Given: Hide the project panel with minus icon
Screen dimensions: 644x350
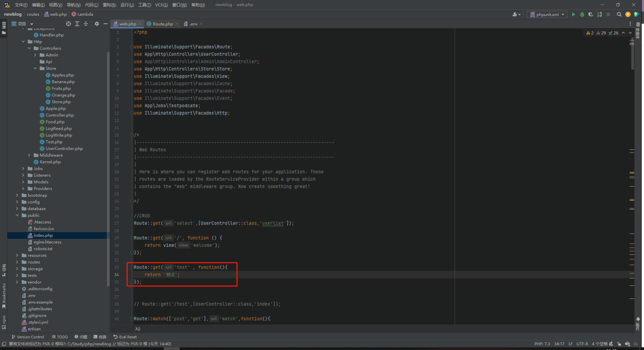Looking at the screenshot, I should tap(105, 24).
